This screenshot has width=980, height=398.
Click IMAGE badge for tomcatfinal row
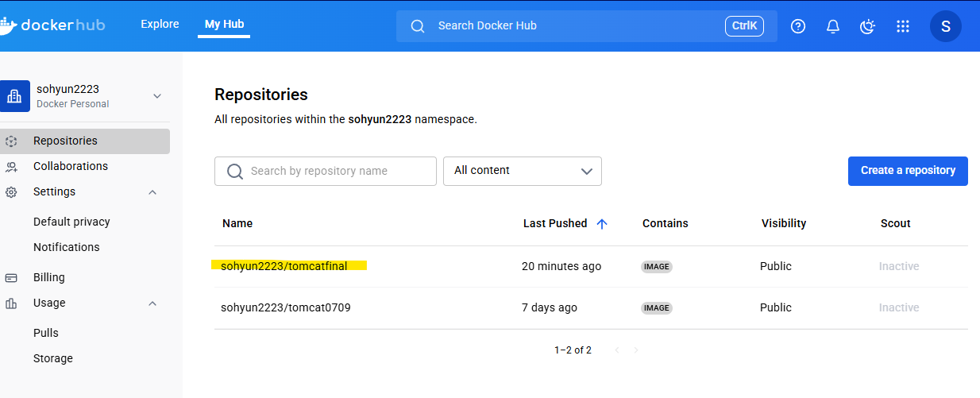click(x=657, y=267)
